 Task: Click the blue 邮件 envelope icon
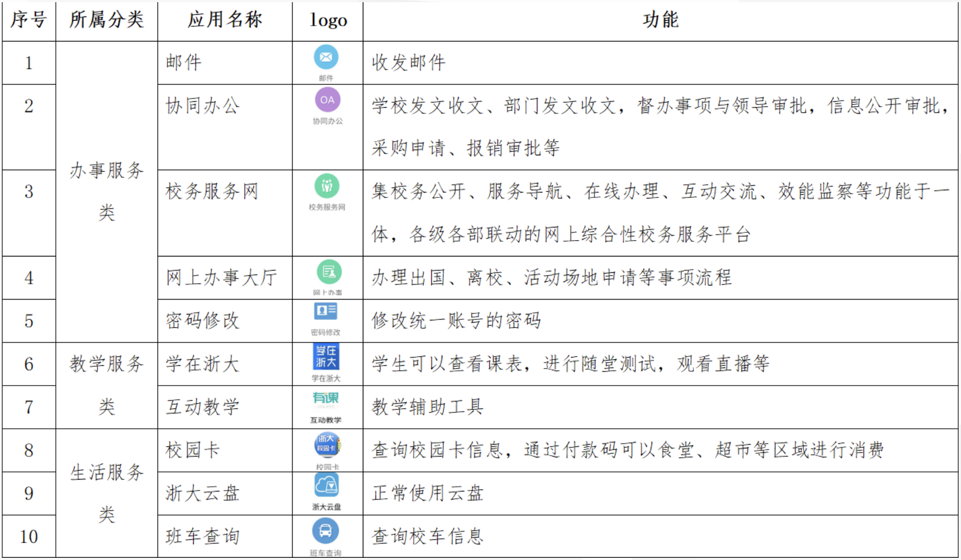(x=326, y=57)
